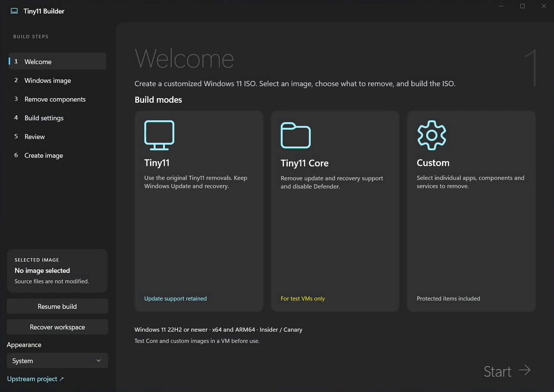Click the Tiny11 card description text
The image size is (554, 392).
[196, 182]
